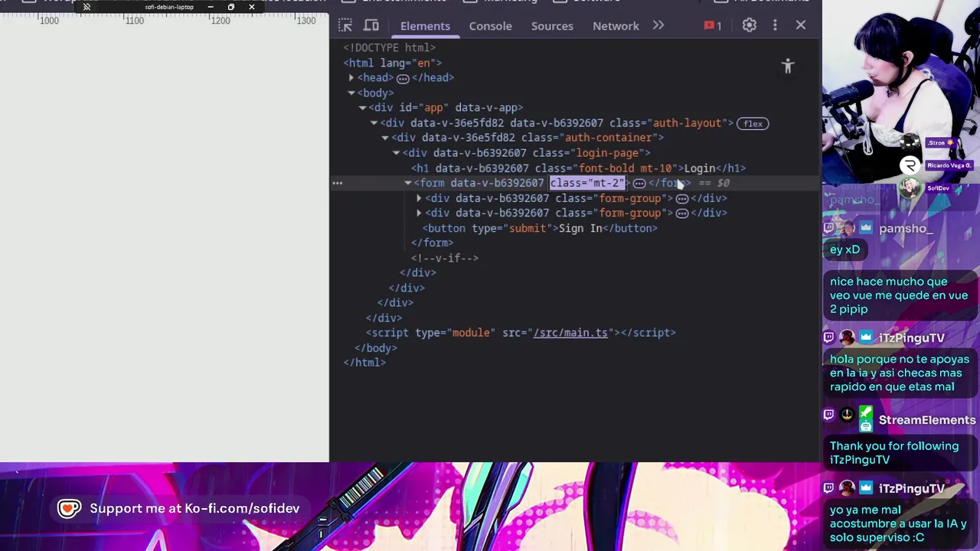Collapse the auth-layout div node

[374, 123]
